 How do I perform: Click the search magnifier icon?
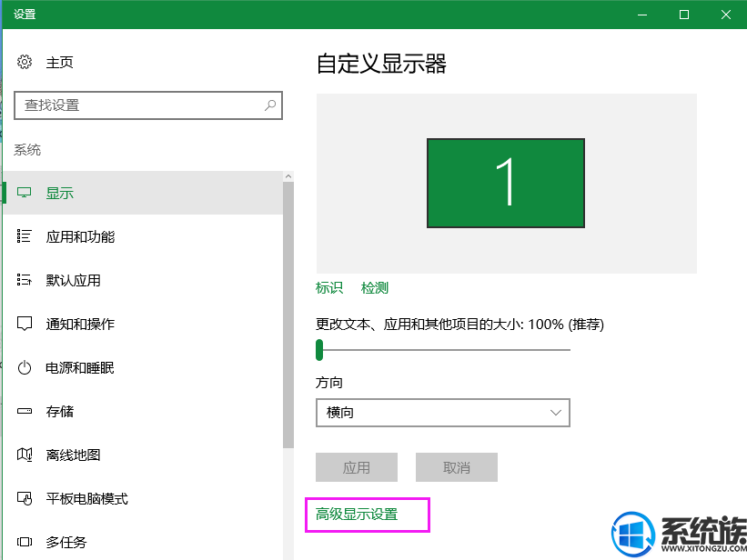pyautogui.click(x=270, y=105)
